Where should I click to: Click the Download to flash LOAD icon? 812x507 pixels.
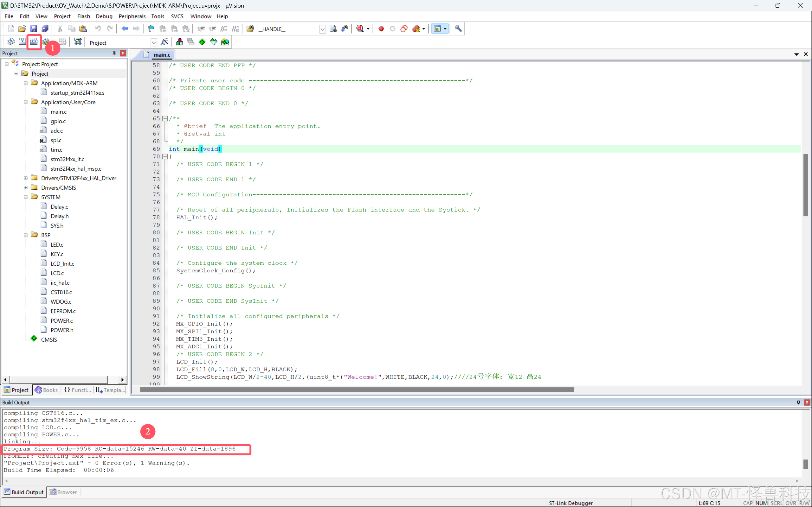(78, 42)
